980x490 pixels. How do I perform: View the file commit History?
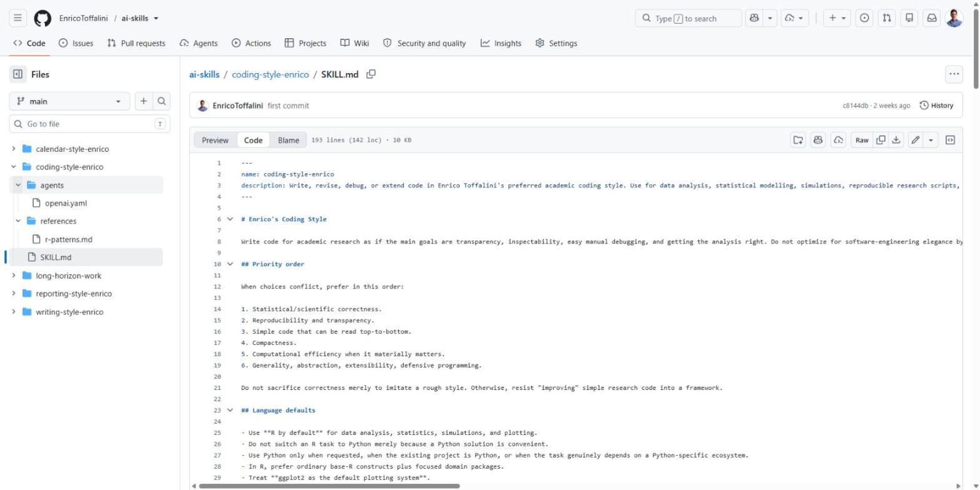click(x=936, y=106)
